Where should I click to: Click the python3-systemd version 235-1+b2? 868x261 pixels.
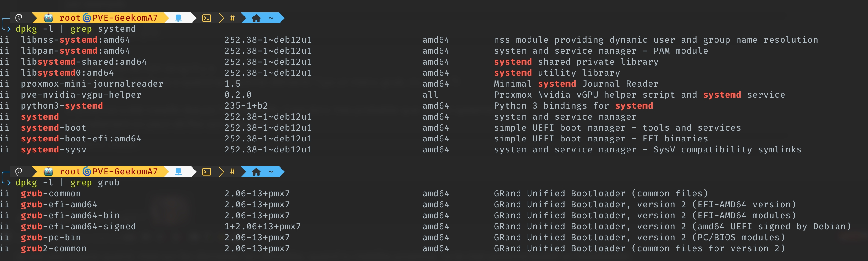click(x=246, y=105)
